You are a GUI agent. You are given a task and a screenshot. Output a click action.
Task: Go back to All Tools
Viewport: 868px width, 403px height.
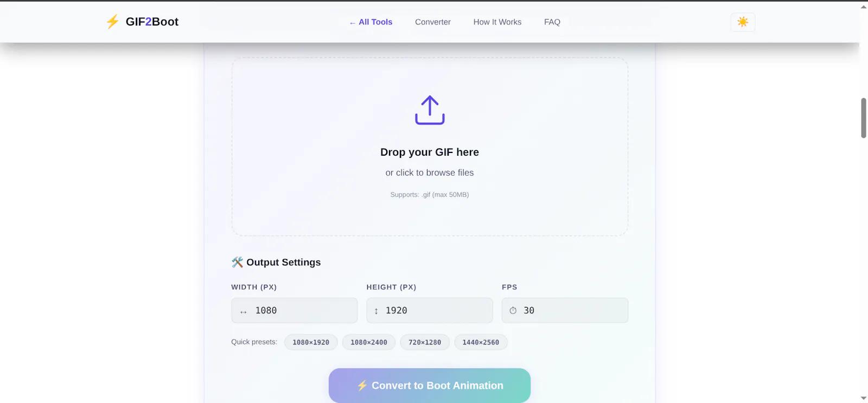[x=371, y=22]
